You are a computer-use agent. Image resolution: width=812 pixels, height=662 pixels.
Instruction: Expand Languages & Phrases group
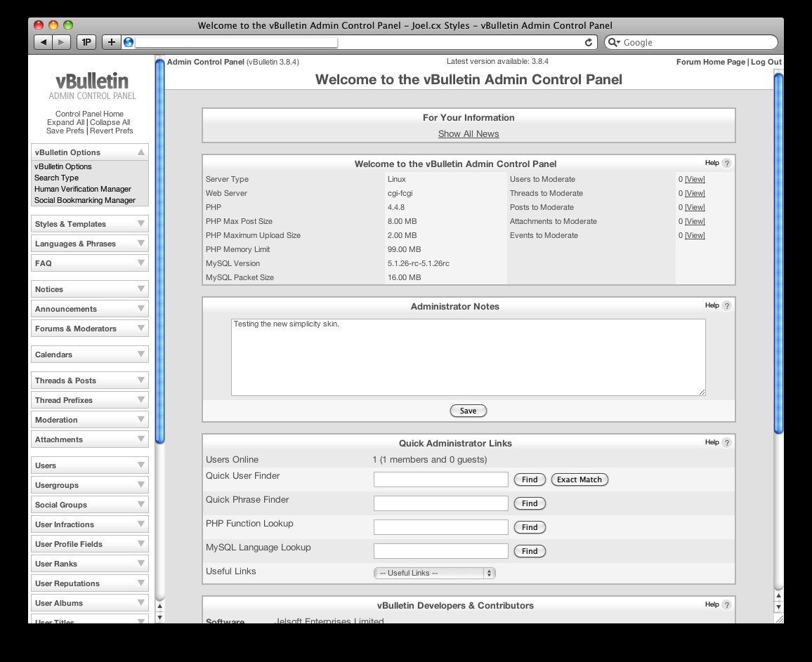pyautogui.click(x=141, y=244)
